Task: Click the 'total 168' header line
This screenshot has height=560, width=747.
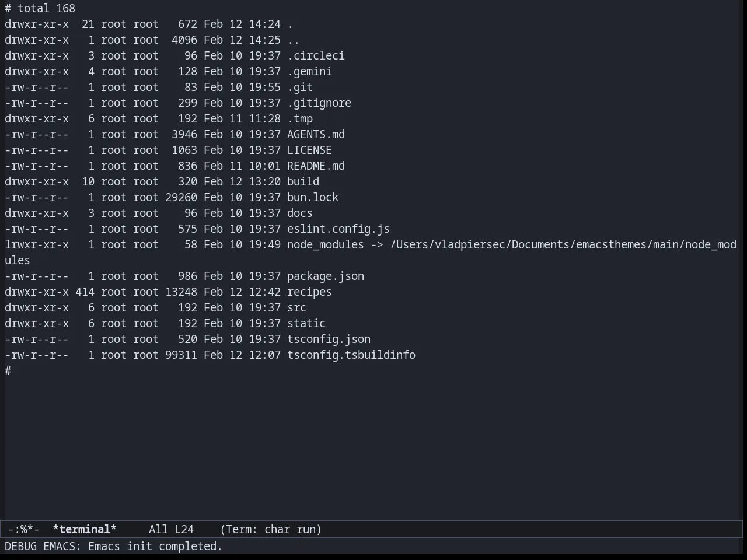Action: click(x=40, y=8)
